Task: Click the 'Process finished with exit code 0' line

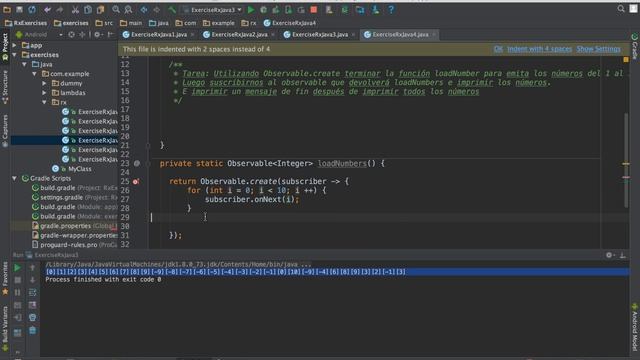Action: [x=103, y=280]
